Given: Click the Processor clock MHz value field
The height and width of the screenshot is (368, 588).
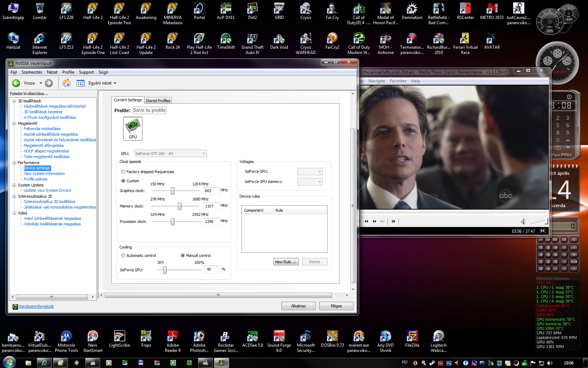Looking at the screenshot, I should point(211,222).
